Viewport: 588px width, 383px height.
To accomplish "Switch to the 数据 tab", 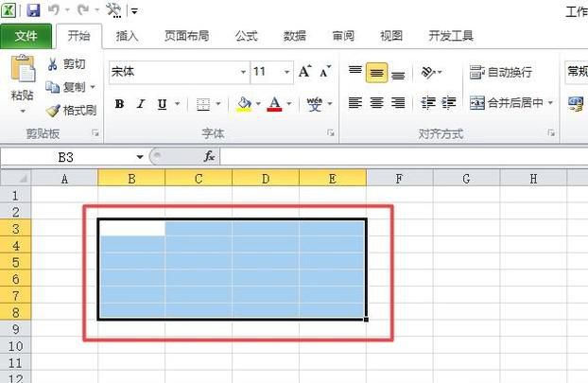I will tap(295, 36).
